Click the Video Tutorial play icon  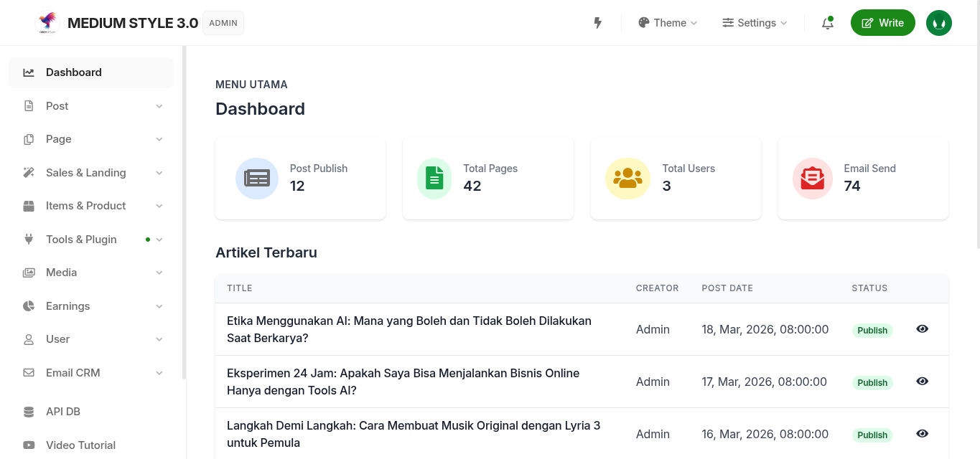click(x=29, y=445)
